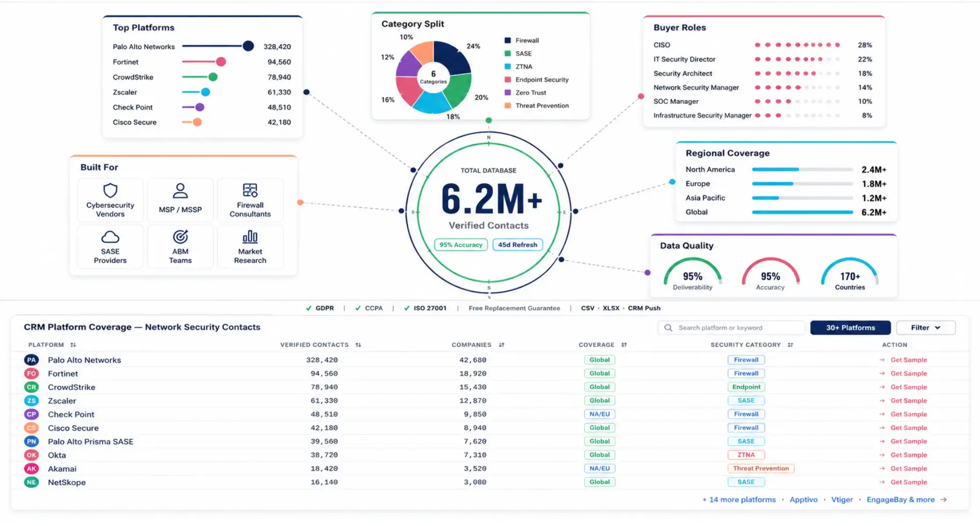980x526 pixels.
Task: Click the Zero Trust legend entry
Action: (525, 93)
